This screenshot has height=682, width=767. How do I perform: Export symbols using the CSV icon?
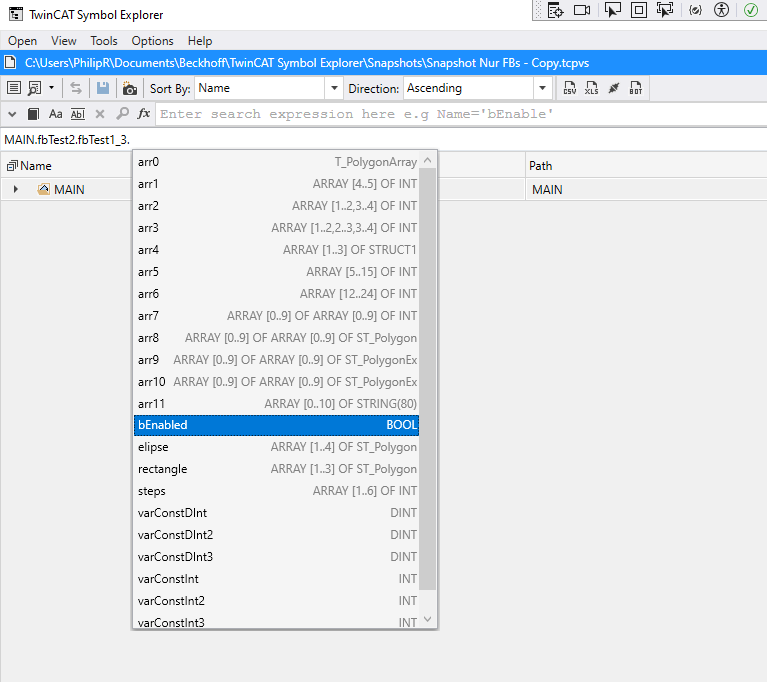[x=569, y=88]
